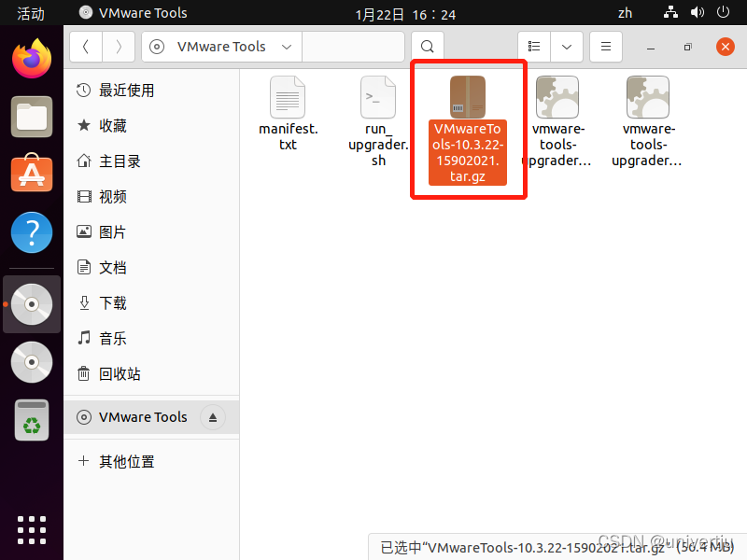The image size is (747, 560).
Task: Show all applications grid
Action: (32, 529)
